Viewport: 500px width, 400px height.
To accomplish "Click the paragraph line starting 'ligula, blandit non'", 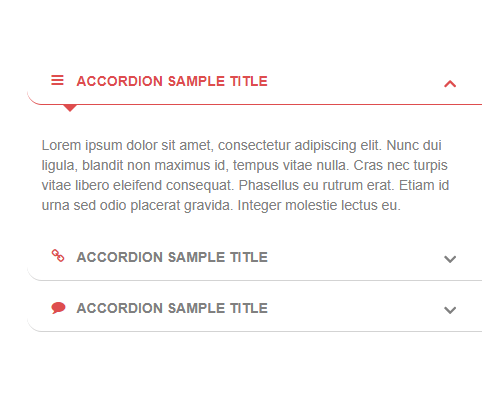I will (244, 166).
